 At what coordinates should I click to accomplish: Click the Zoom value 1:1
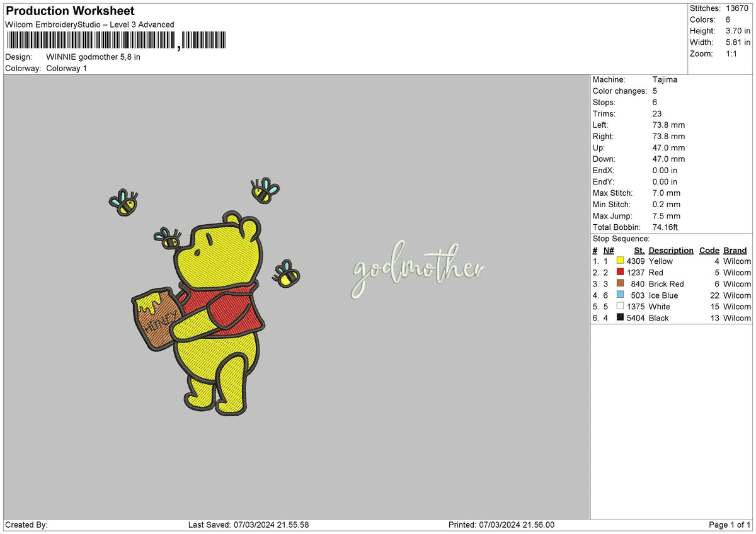tap(733, 54)
